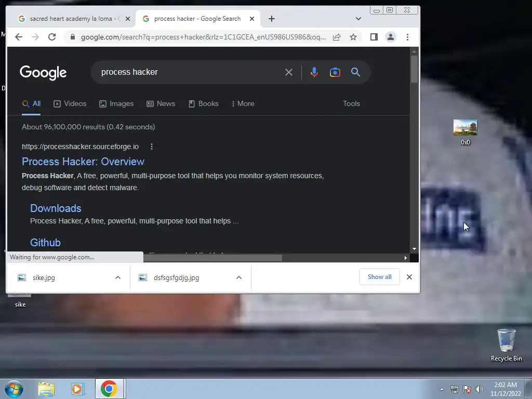Click the padlock site info icon

[x=72, y=37]
